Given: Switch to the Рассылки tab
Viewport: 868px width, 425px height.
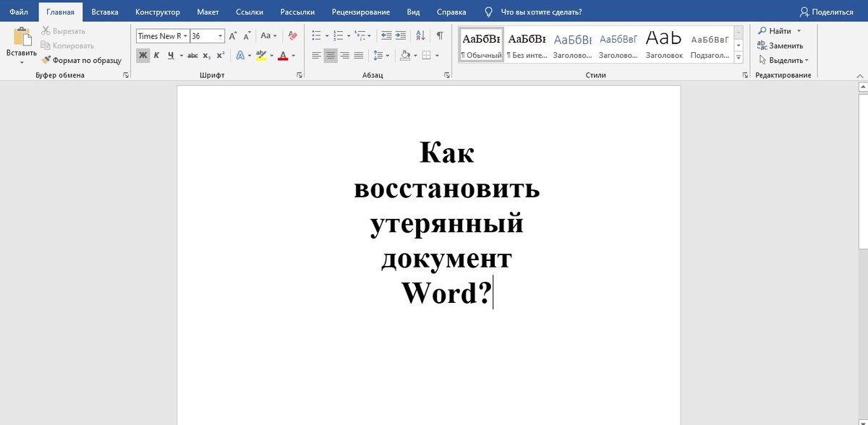Looking at the screenshot, I should [x=297, y=12].
